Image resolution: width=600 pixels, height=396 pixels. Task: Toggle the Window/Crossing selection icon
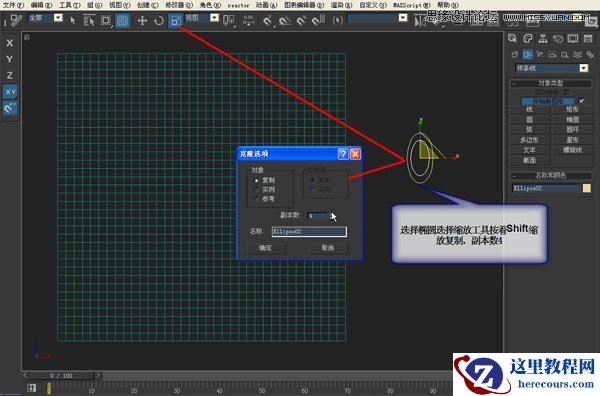[122, 21]
